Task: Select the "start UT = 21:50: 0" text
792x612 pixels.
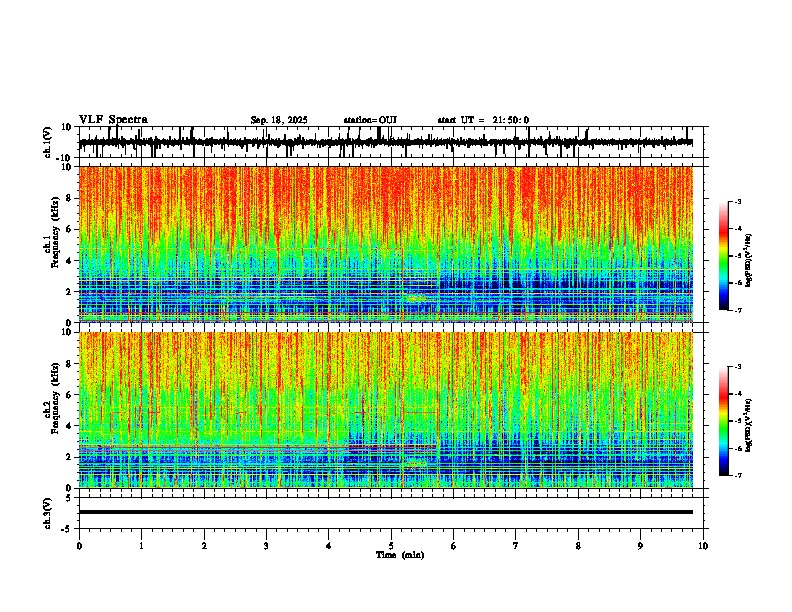Action: point(483,120)
